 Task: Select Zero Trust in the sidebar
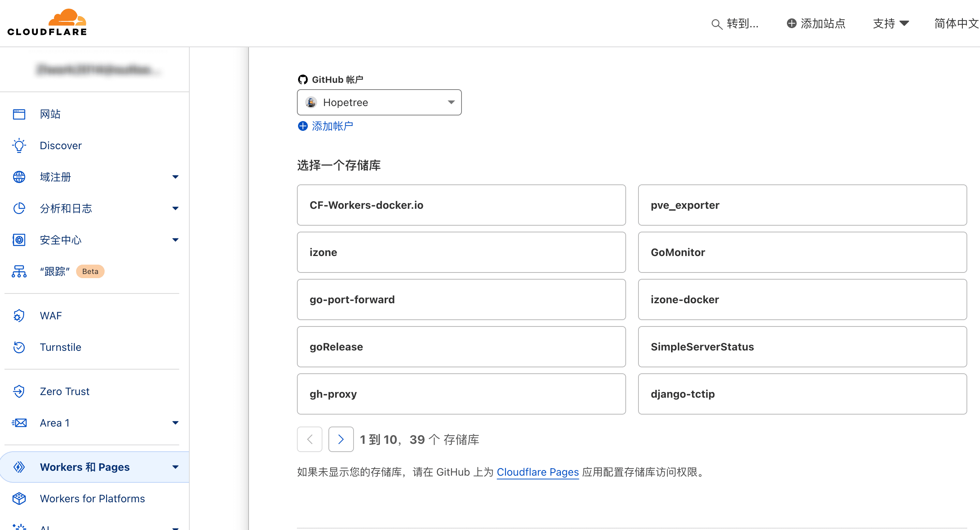click(x=64, y=391)
